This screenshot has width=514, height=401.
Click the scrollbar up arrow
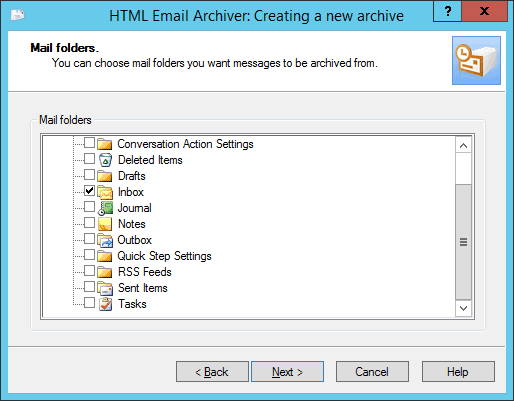[x=463, y=145]
